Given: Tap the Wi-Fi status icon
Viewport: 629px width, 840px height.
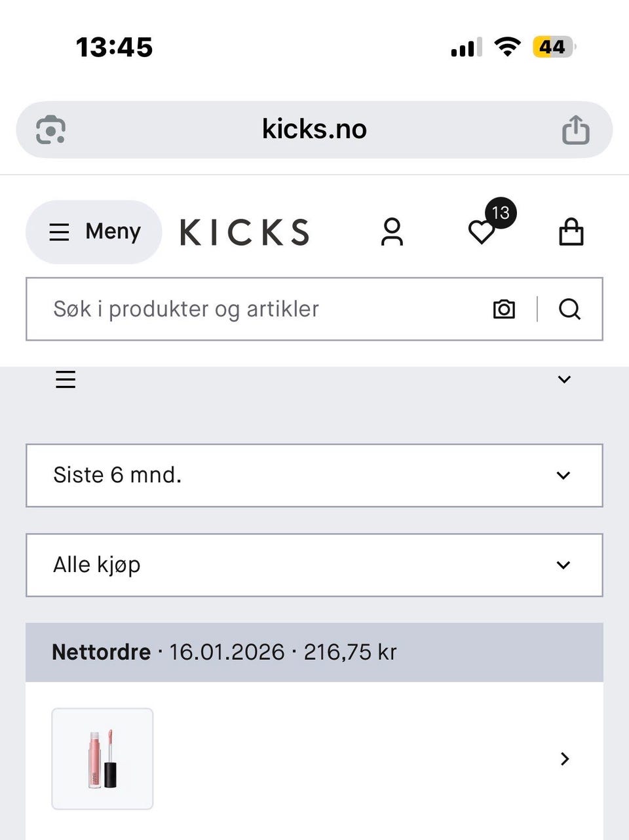Looking at the screenshot, I should click(507, 47).
